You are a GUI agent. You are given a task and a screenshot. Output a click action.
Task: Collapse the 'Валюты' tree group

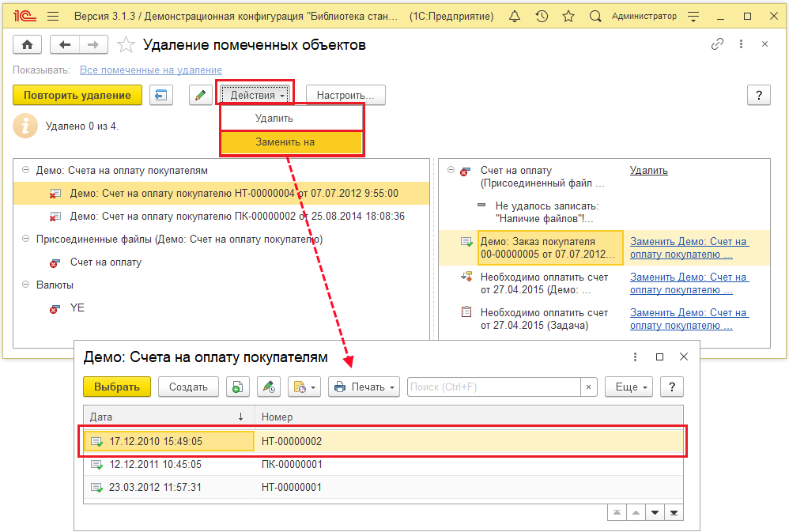[25, 285]
